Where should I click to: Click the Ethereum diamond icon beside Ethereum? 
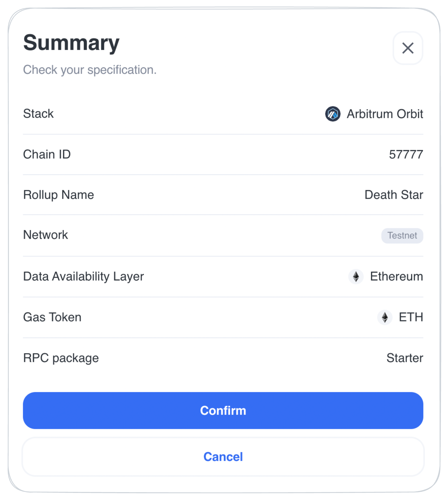pyautogui.click(x=356, y=277)
